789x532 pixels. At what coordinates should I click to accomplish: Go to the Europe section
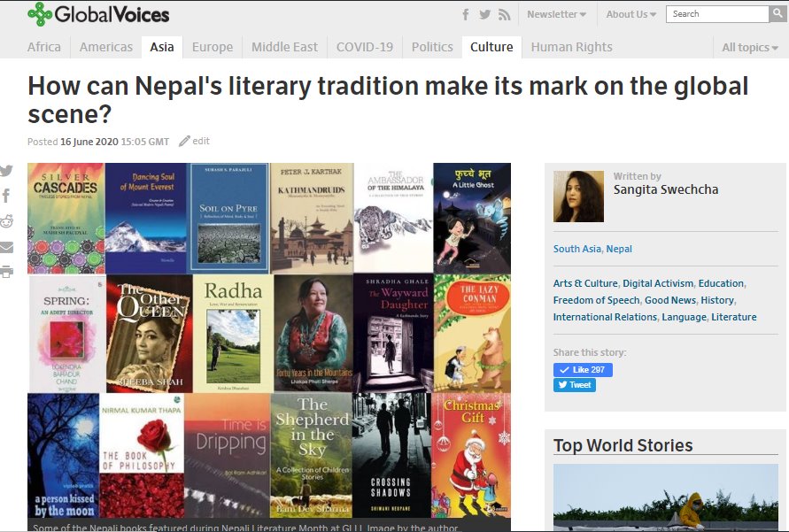[213, 47]
